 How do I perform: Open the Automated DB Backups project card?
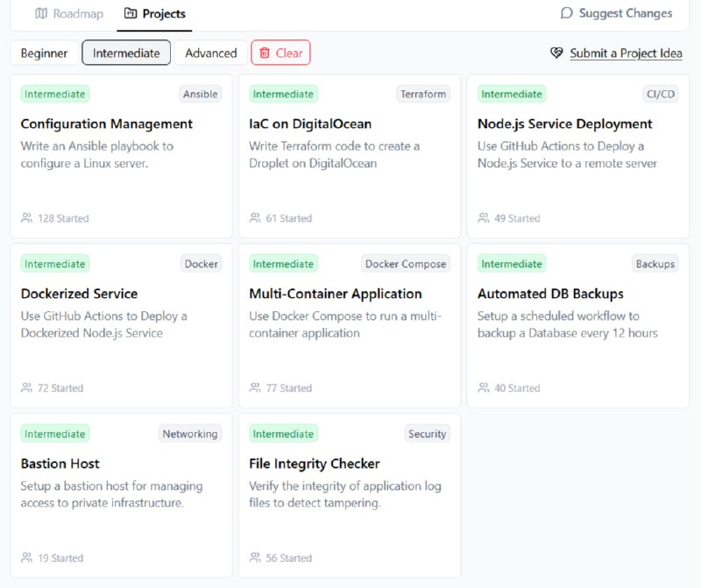coord(578,325)
